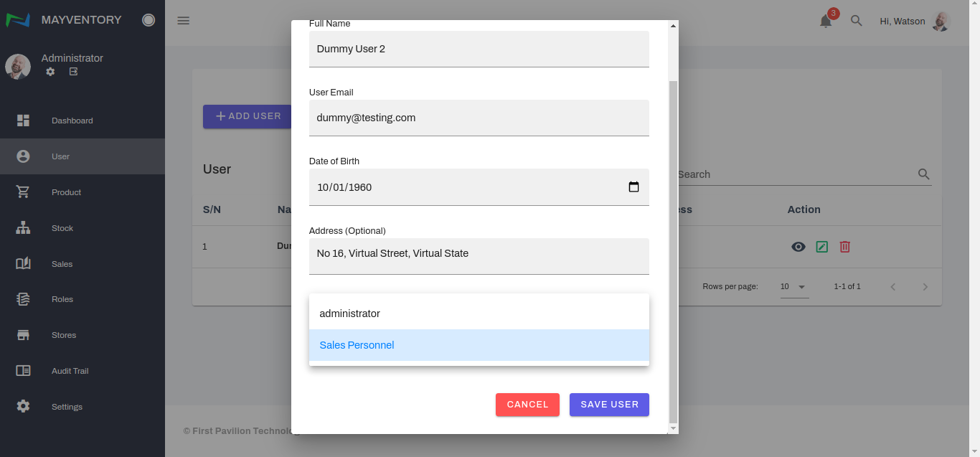Expand the rows per page dropdown
Viewport: 980px width, 457px height.
click(x=794, y=287)
